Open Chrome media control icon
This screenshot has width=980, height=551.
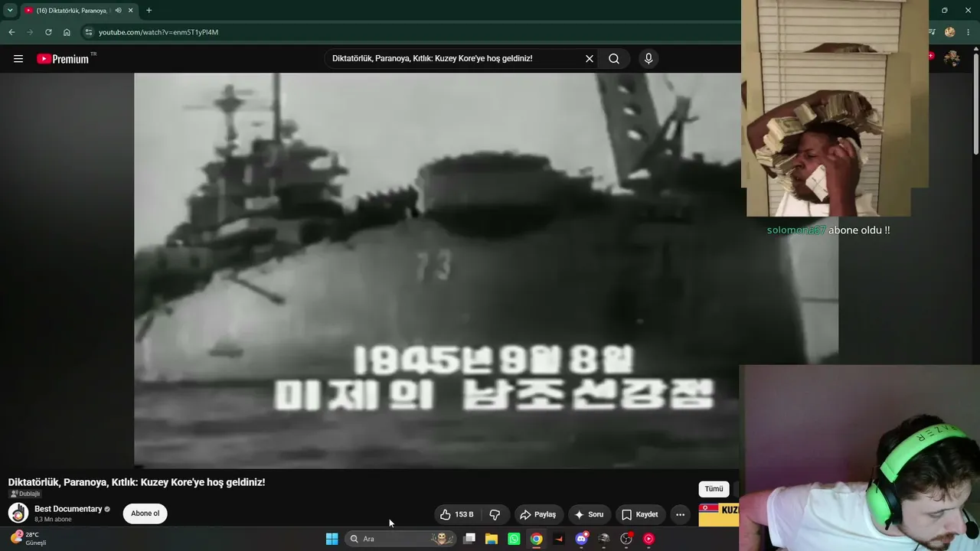[x=932, y=32]
